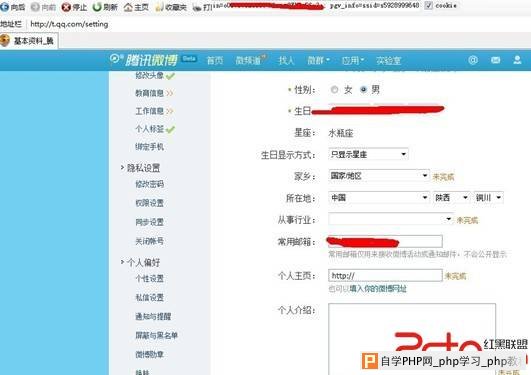531x375 pixels.
Task: Click the address bar with t.qq.com/setting
Action: [x=69, y=24]
